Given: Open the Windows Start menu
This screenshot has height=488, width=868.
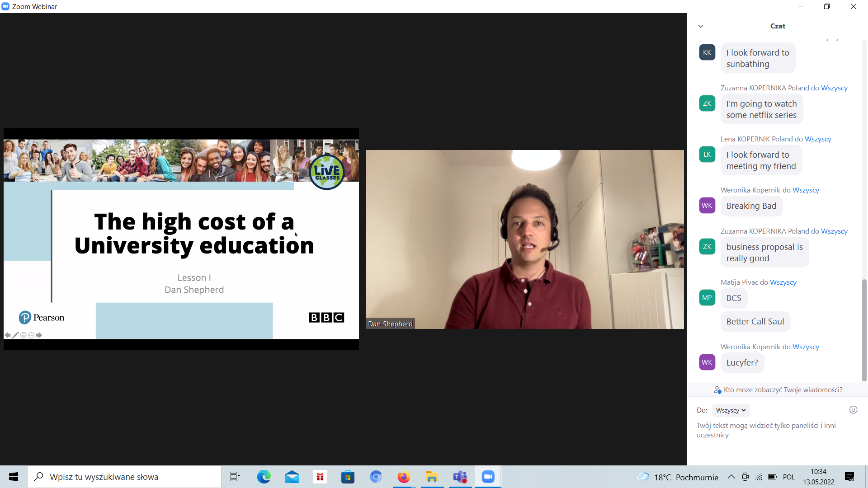Looking at the screenshot, I should (14, 477).
